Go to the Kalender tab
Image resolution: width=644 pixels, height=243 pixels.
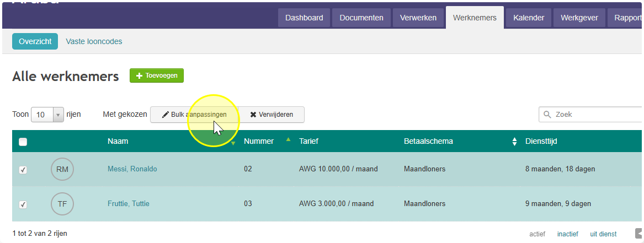pos(529,18)
